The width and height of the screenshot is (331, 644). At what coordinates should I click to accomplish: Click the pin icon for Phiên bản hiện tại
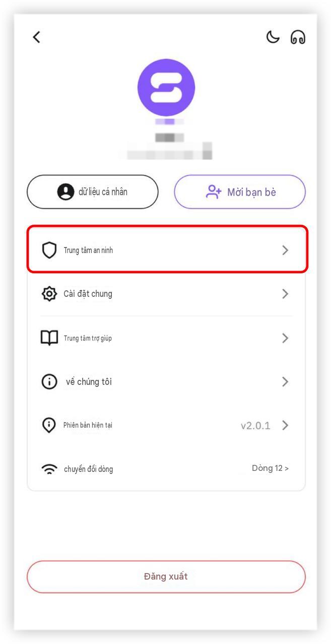tap(49, 425)
